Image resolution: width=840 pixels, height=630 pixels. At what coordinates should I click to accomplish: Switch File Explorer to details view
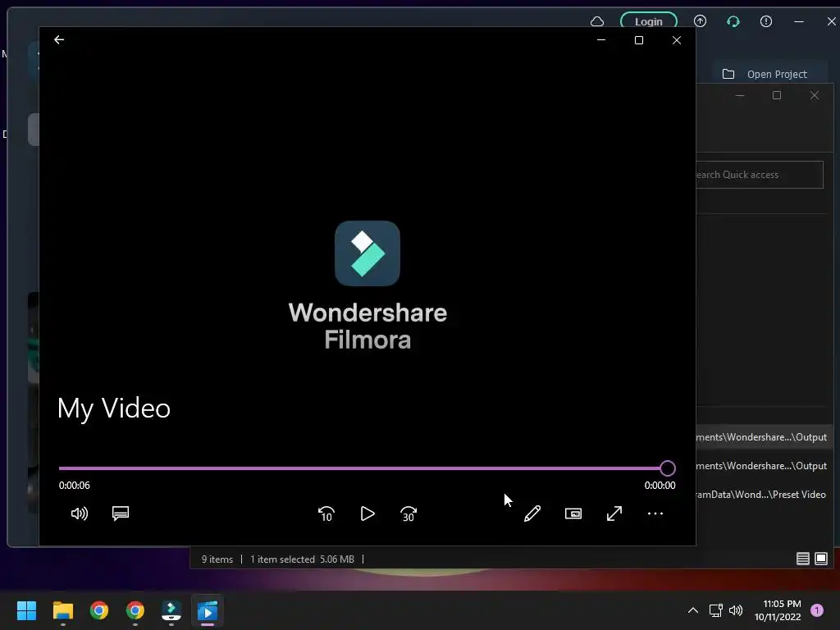click(x=802, y=559)
